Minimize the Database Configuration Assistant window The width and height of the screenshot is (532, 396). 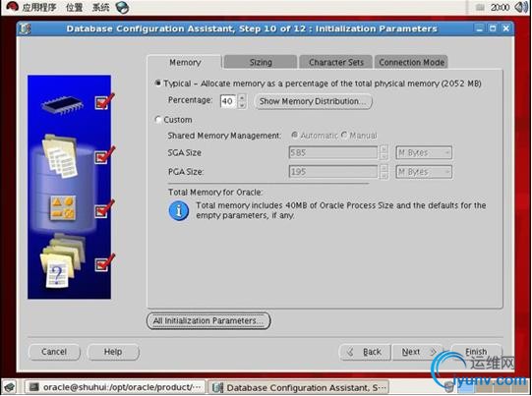pyautogui.click(x=479, y=28)
